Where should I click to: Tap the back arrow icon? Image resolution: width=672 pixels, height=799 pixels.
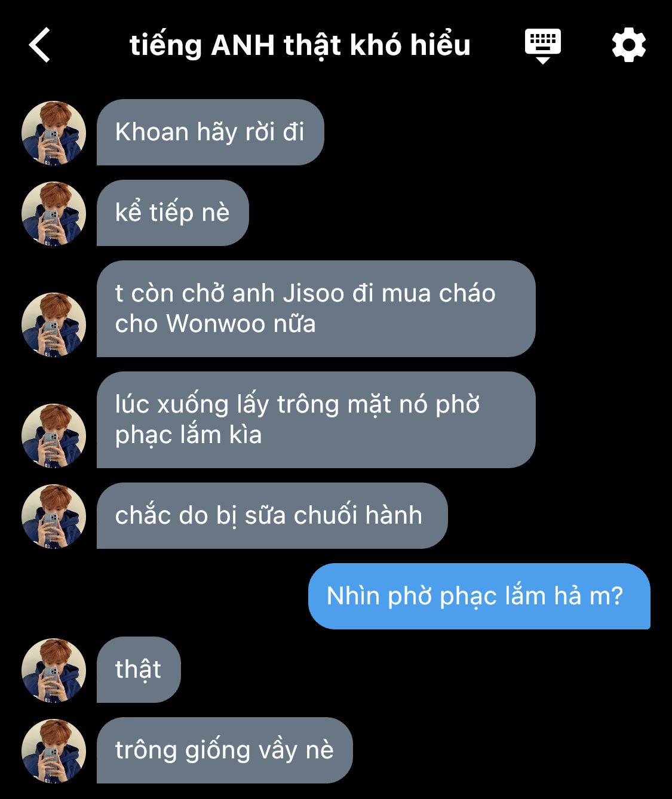click(39, 45)
